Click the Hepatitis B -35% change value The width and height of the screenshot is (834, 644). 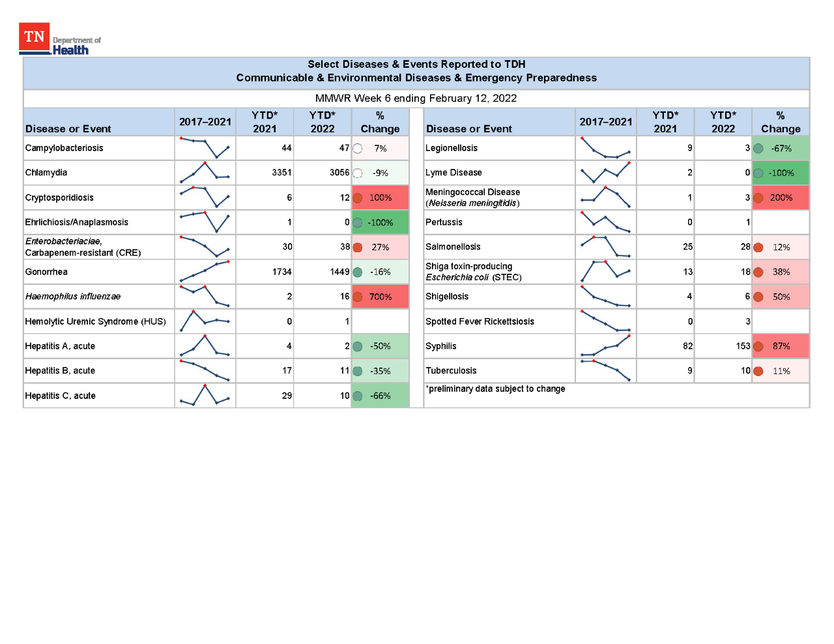pos(381,371)
